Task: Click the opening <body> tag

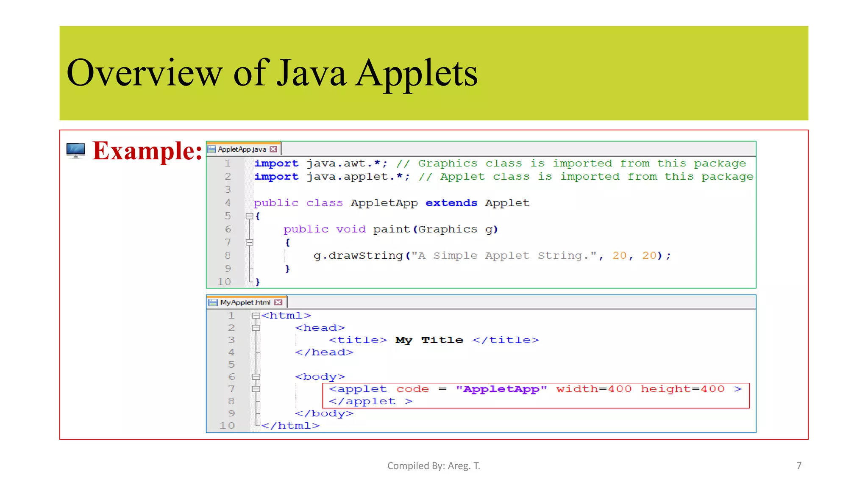Action: point(320,377)
